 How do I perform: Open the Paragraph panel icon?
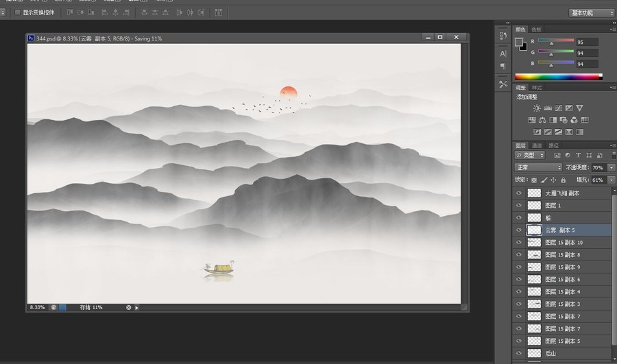pyautogui.click(x=503, y=66)
